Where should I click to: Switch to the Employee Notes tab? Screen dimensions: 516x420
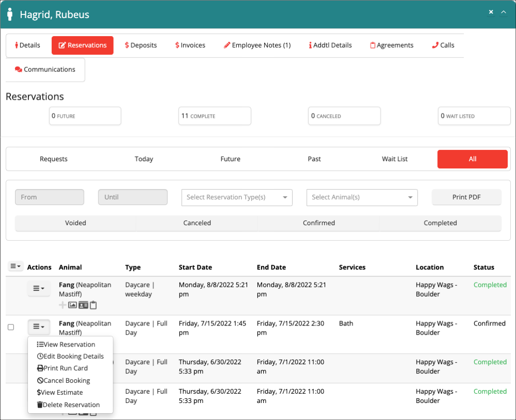[257, 45]
